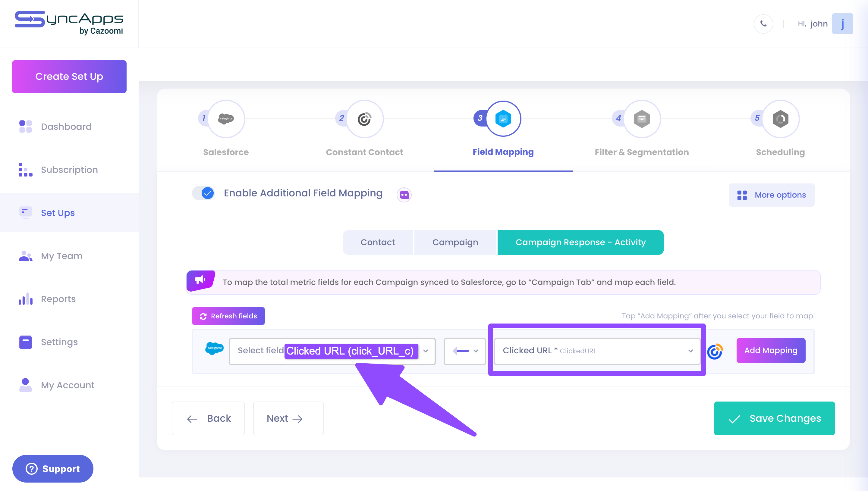
Task: Click the Filter & Segmentation step label
Action: pyautogui.click(x=642, y=152)
